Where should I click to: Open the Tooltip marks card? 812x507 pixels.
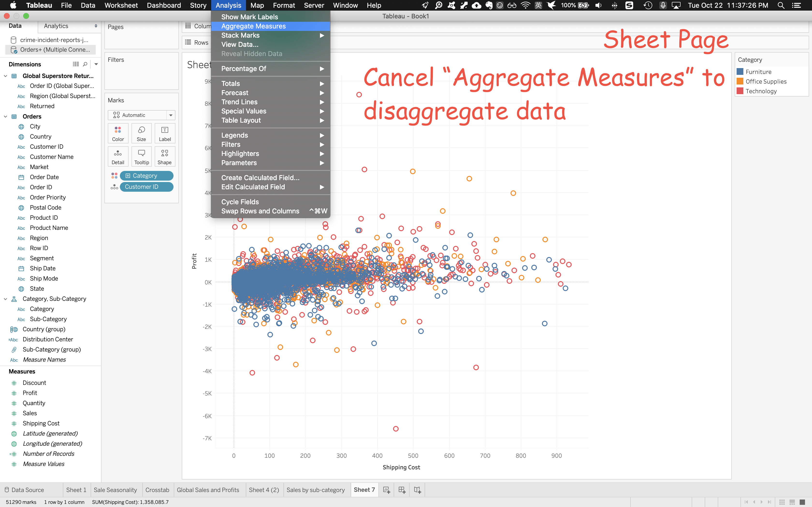tap(141, 157)
